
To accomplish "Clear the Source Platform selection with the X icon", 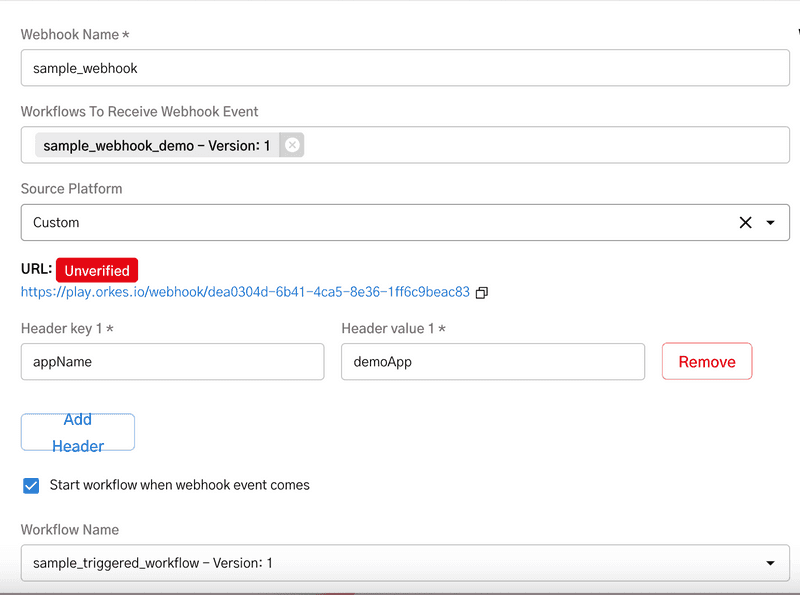I will pos(744,222).
